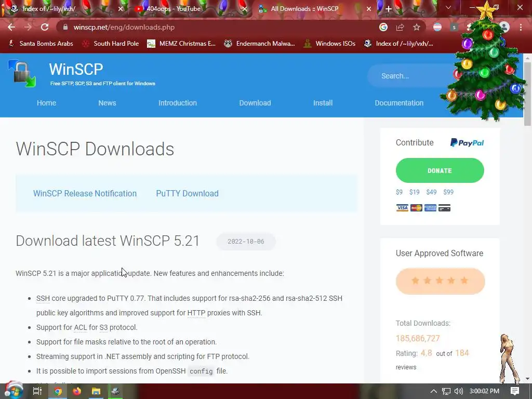Open WinSCP Release Notification link

click(x=85, y=193)
